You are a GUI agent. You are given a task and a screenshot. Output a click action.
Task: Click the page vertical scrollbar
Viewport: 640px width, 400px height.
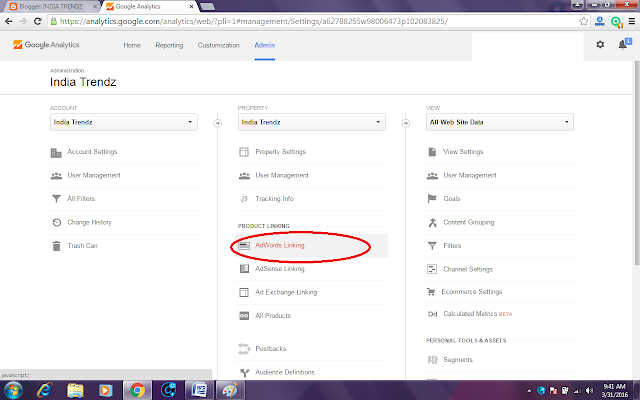pos(637,163)
